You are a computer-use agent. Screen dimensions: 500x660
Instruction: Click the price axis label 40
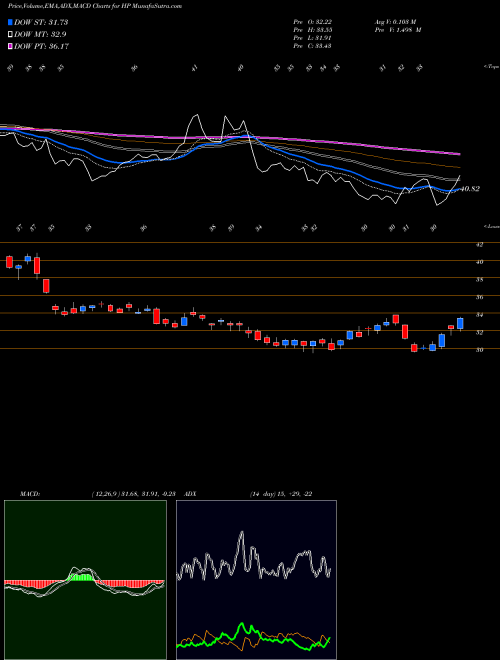point(479,262)
